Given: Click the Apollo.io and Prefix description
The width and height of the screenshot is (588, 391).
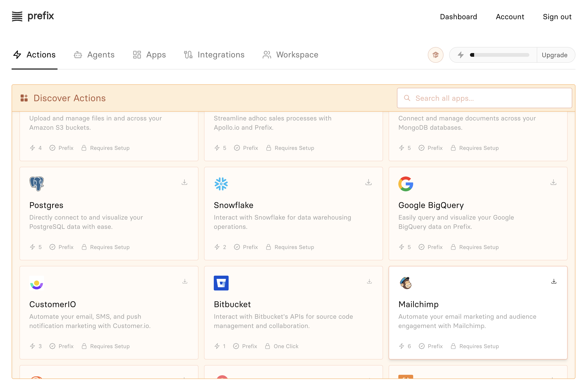Looking at the screenshot, I should pos(272,123).
